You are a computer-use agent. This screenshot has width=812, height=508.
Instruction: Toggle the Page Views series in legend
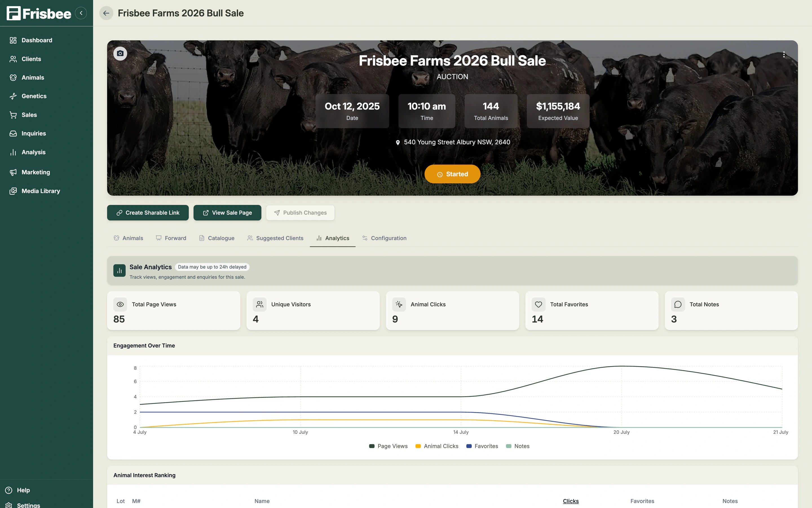(388, 446)
